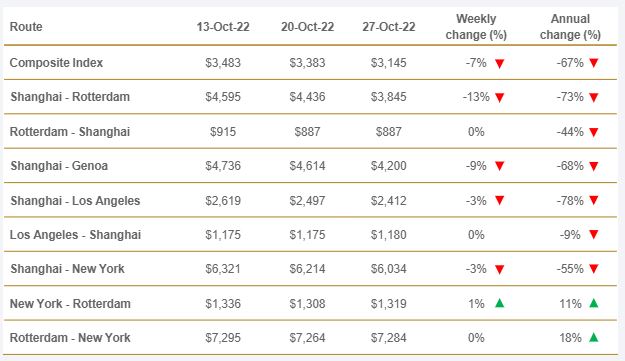
Task: Select the Shanghai - Rotterdam route label
Action: pos(70,97)
